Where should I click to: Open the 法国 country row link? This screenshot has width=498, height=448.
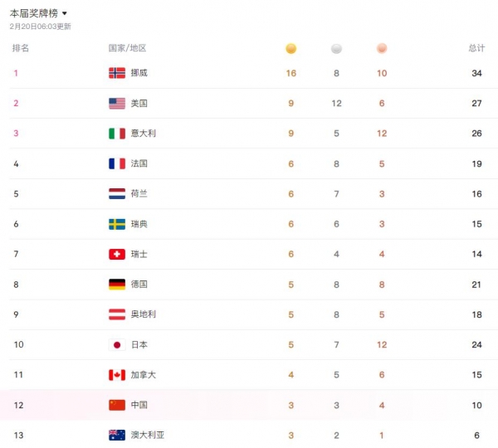(139, 163)
